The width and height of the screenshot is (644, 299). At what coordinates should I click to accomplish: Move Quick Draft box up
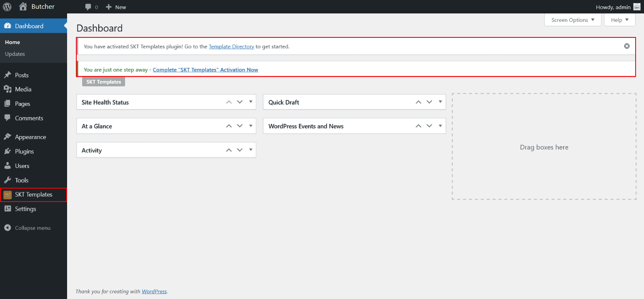coord(418,102)
